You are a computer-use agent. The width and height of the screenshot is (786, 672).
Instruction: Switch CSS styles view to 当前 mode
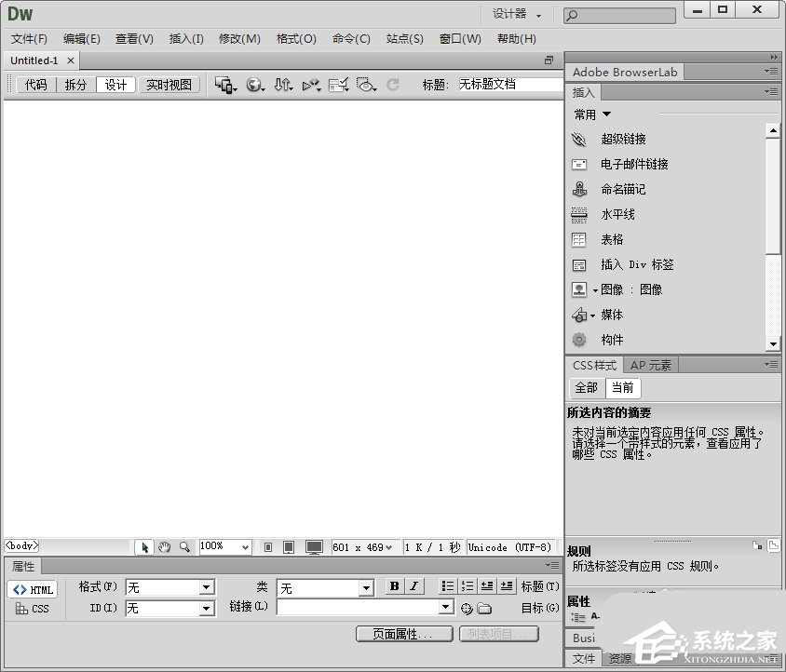coord(622,387)
